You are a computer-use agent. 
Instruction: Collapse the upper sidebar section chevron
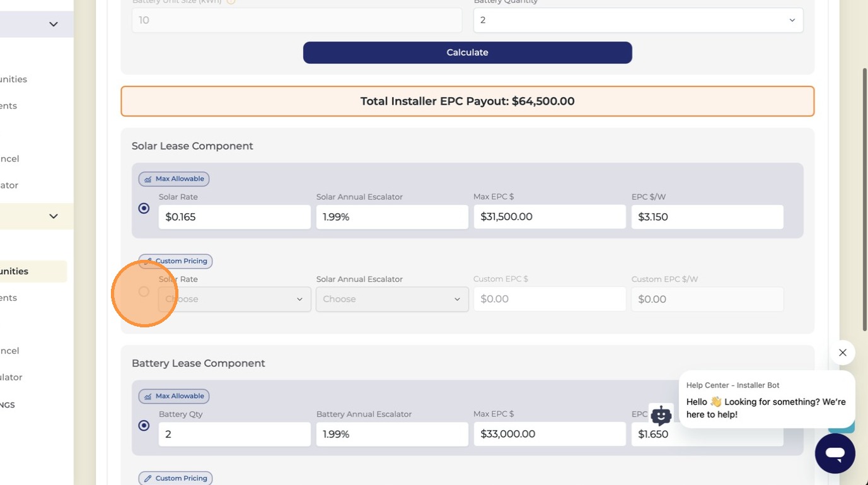pos(54,24)
